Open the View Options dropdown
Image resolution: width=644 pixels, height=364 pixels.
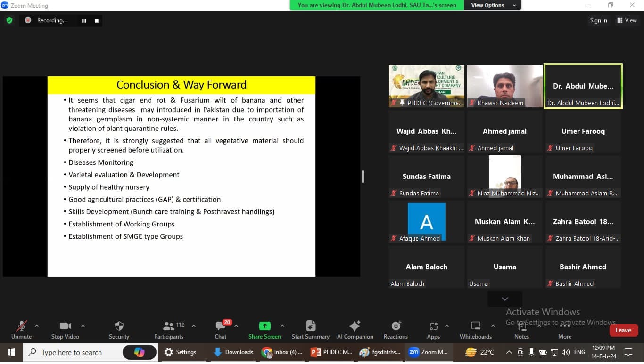click(492, 5)
